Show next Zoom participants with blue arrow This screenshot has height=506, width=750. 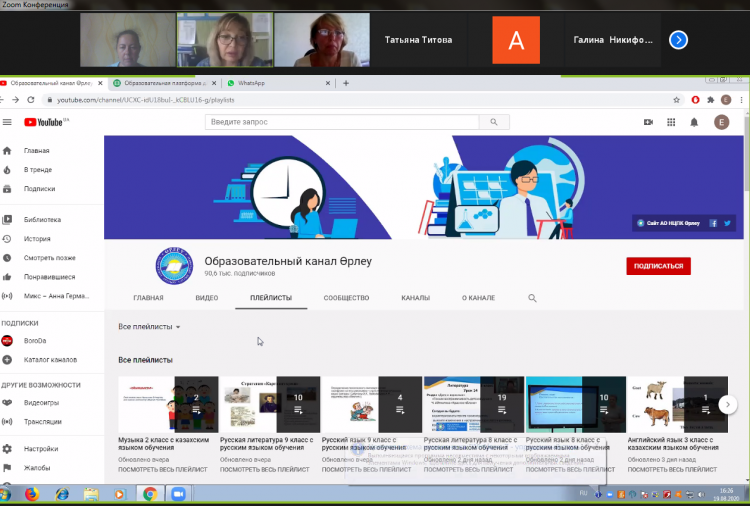[x=678, y=40]
